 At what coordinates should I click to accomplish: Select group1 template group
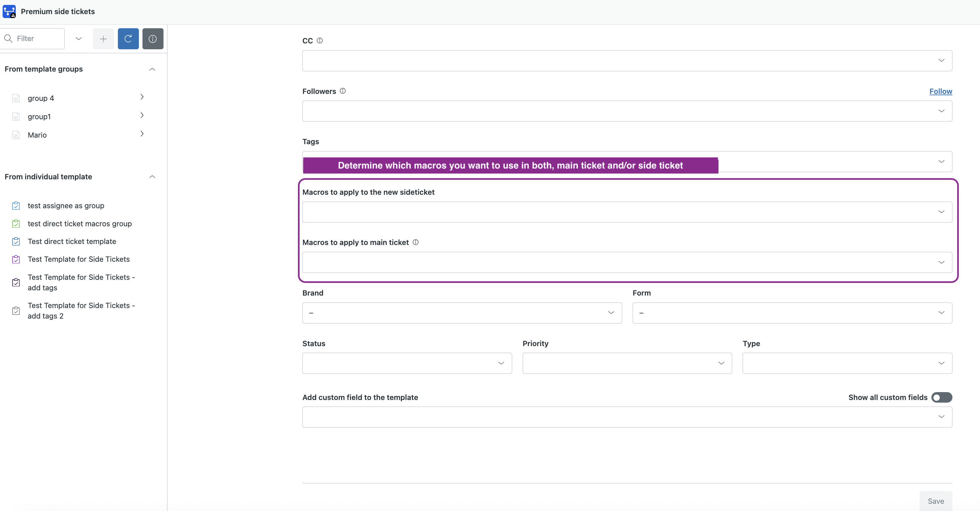coord(39,117)
